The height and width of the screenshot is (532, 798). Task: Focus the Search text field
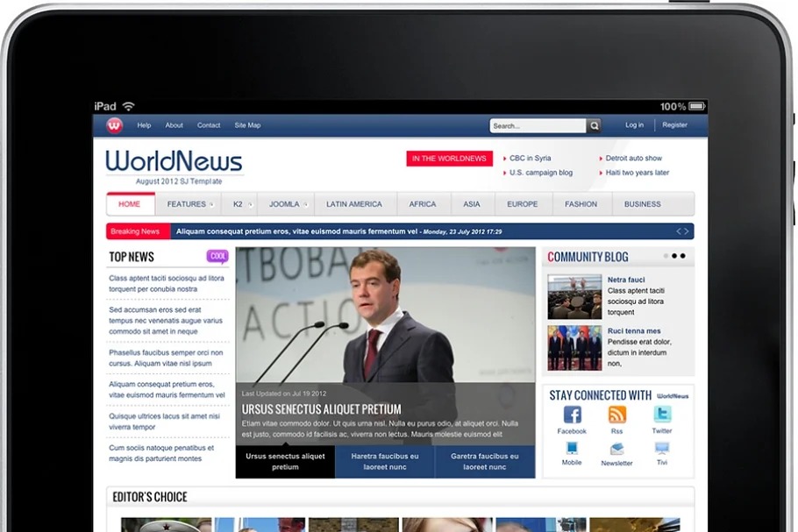[537, 126]
